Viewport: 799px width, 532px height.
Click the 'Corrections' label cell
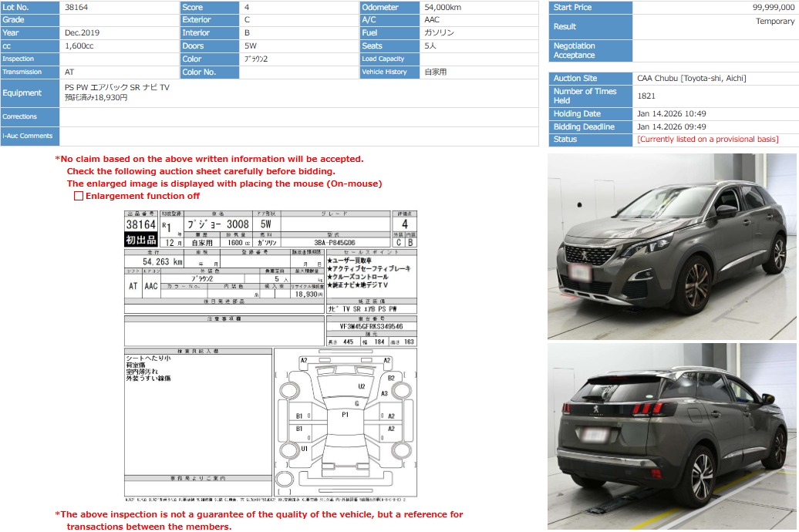29,116
